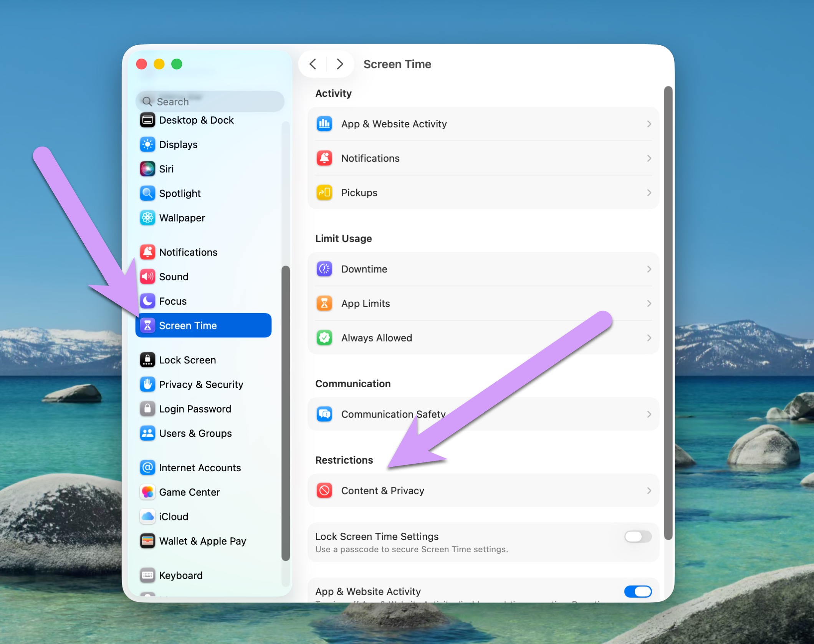Click the chevron on Content & Privacy row

(649, 490)
